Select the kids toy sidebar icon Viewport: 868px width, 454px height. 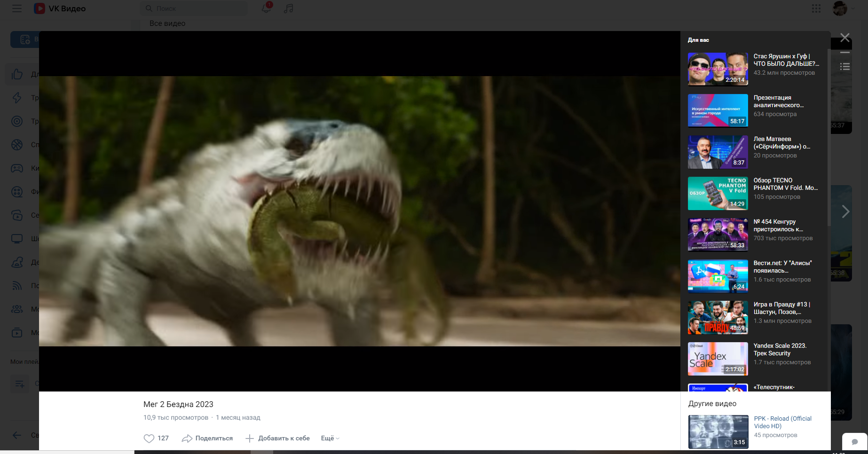(17, 262)
